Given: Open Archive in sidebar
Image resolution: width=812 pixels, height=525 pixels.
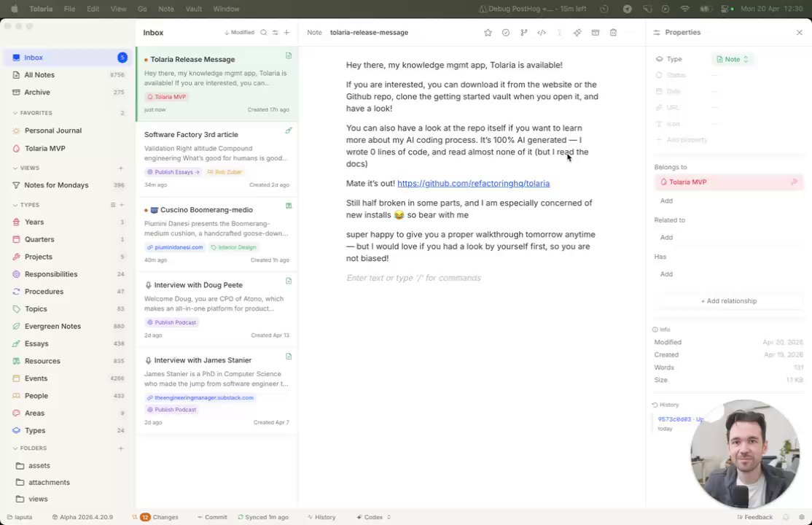Looking at the screenshot, I should 68,93.
